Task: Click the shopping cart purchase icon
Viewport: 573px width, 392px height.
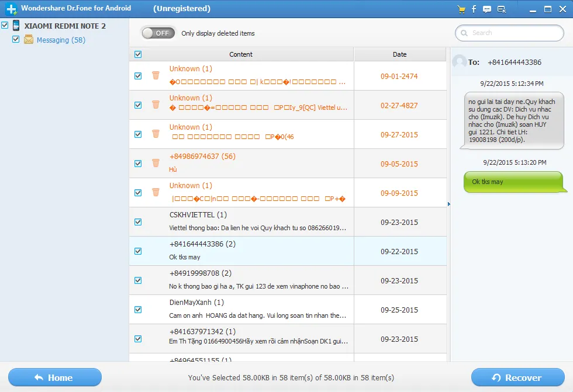Action: (462, 9)
